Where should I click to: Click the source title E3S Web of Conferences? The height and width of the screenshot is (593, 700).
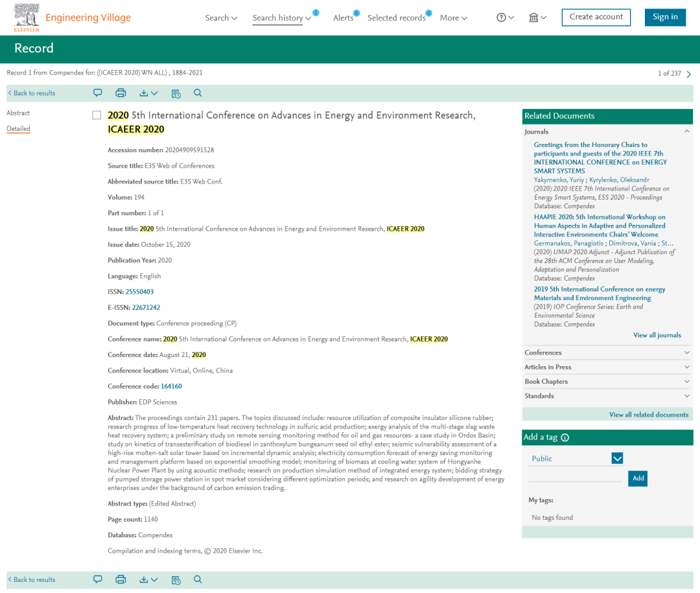[180, 166]
